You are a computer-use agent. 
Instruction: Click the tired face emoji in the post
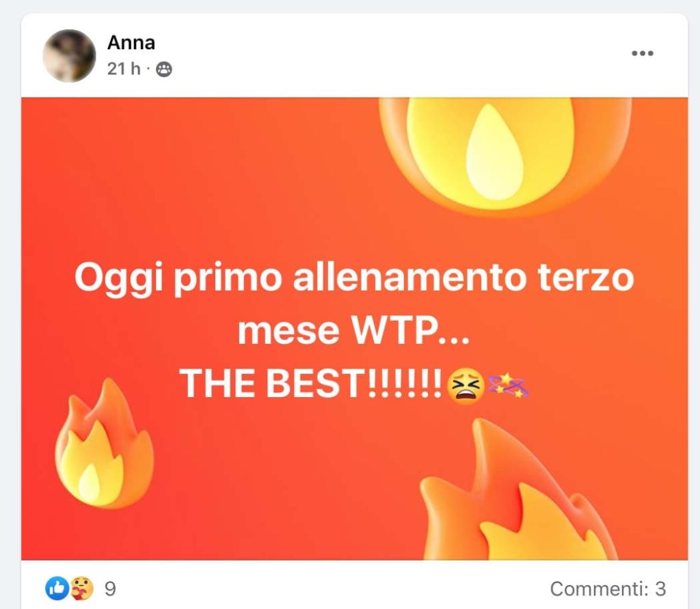tap(466, 385)
